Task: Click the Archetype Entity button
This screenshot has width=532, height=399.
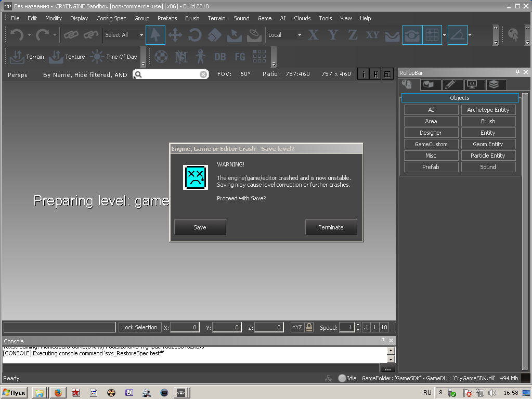Action: tap(488, 110)
